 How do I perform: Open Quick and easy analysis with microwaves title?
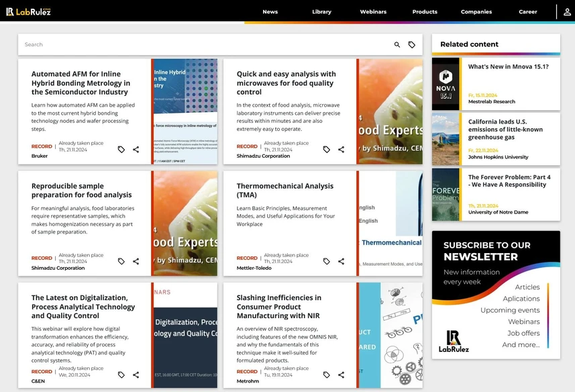tap(286, 83)
